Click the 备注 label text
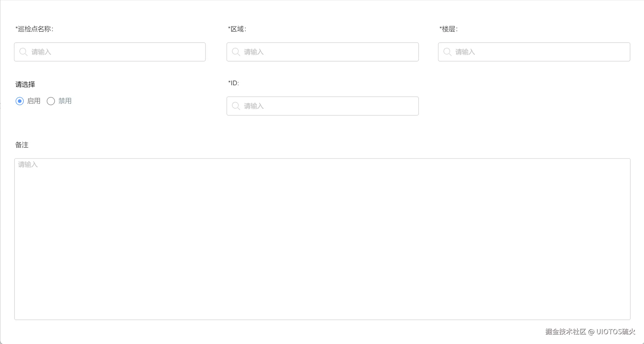The height and width of the screenshot is (344, 644). (22, 145)
